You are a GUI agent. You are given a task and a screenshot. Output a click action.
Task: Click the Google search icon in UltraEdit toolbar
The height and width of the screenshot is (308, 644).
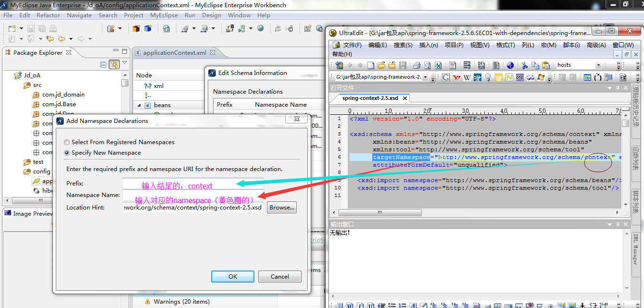(x=446, y=77)
